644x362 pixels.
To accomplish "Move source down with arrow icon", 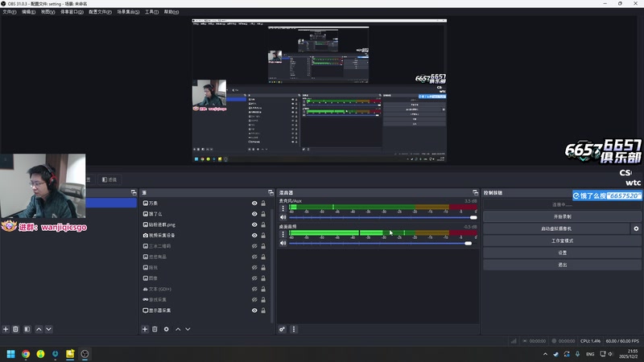I will [188, 329].
